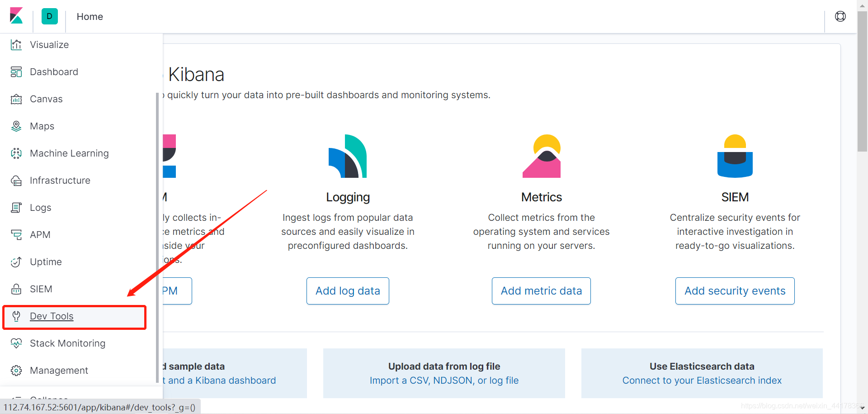Image resolution: width=868 pixels, height=414 pixels.
Task: Click the SIEM card heading
Action: [x=735, y=197]
